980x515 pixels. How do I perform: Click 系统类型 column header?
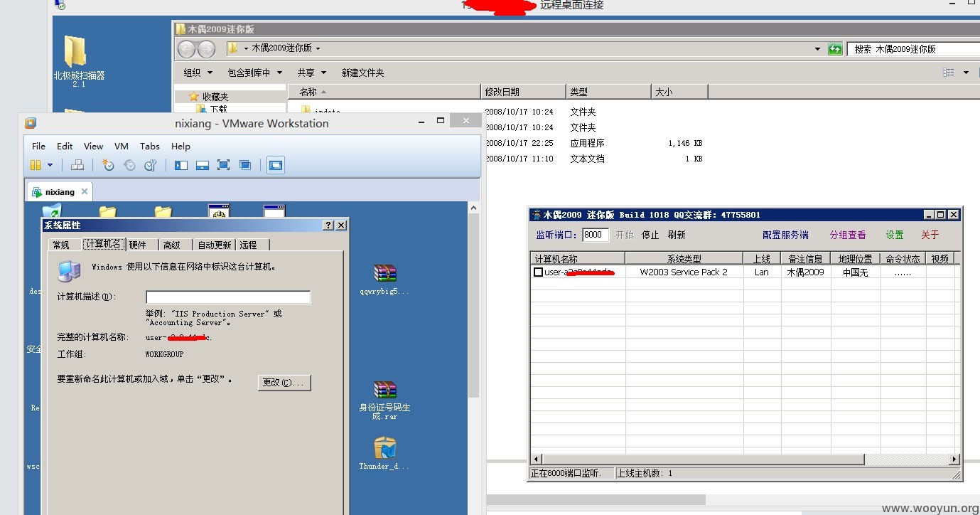pos(684,259)
